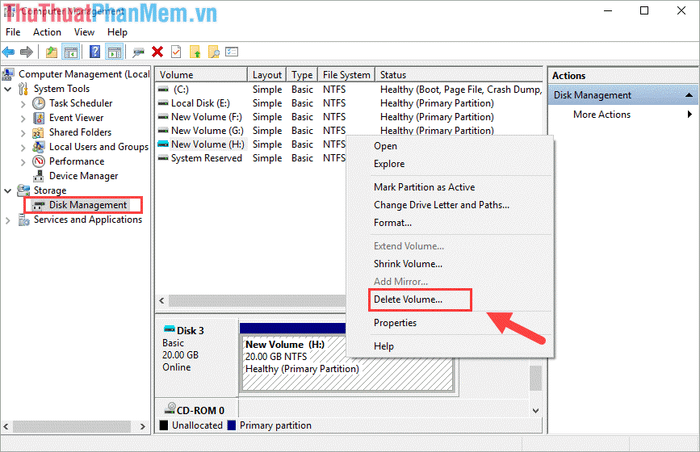Click the folder with magnifier toolbar icon
700x452 pixels.
214,52
